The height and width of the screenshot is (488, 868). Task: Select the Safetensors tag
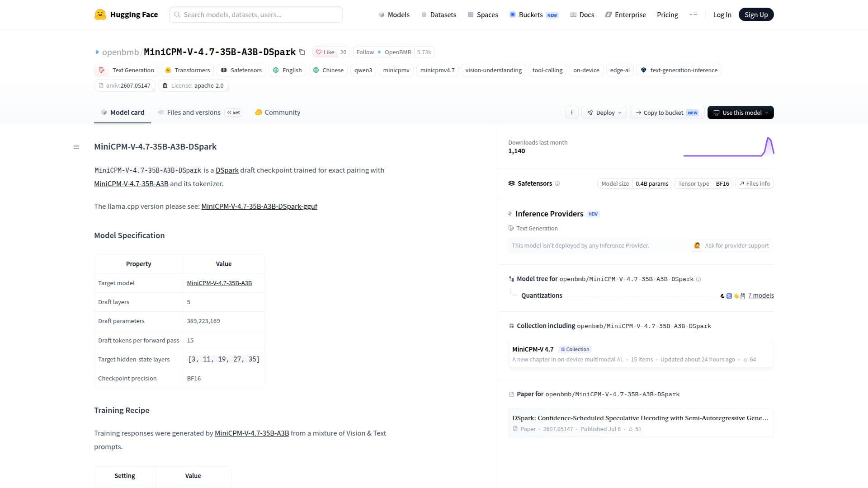241,70
